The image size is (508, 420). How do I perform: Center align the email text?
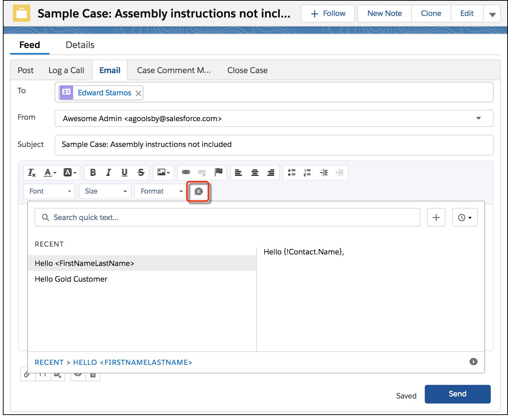click(255, 173)
